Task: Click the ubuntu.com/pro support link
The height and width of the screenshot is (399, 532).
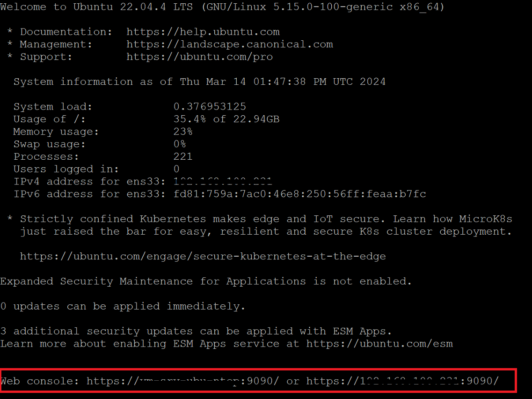Action: tap(199, 57)
